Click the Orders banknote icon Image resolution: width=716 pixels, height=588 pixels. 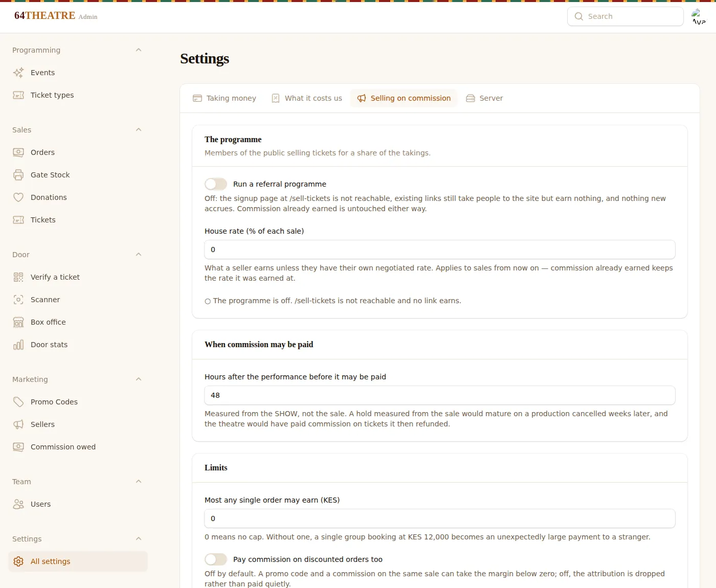pos(18,152)
